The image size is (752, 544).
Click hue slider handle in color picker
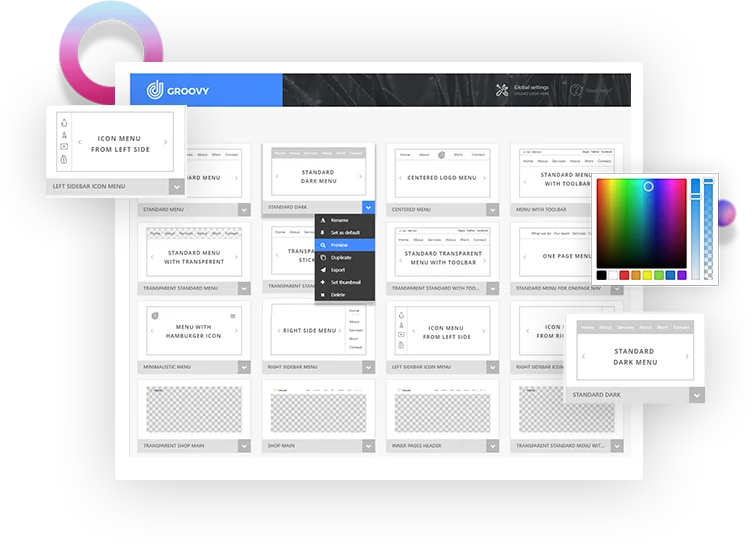coord(695,197)
